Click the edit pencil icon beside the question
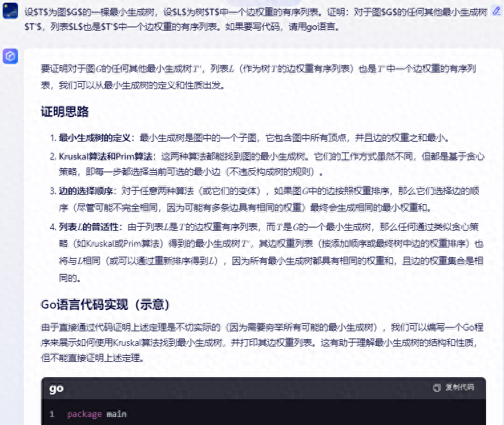 [x=495, y=11]
